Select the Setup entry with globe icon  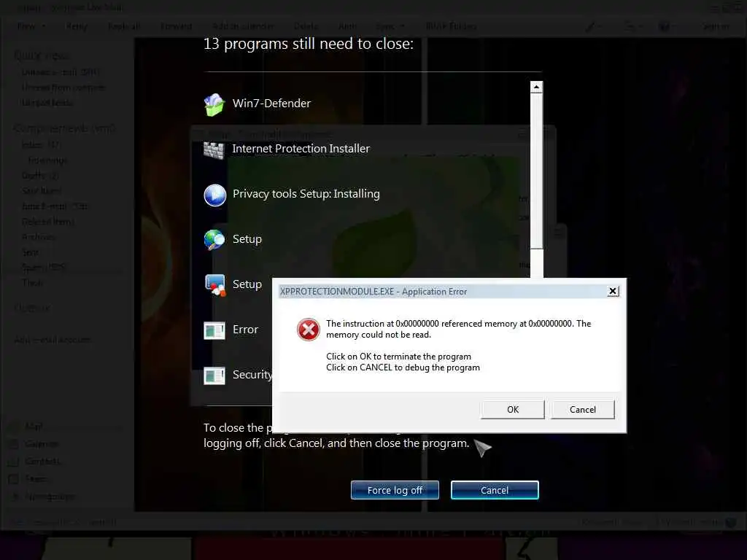[x=214, y=239]
